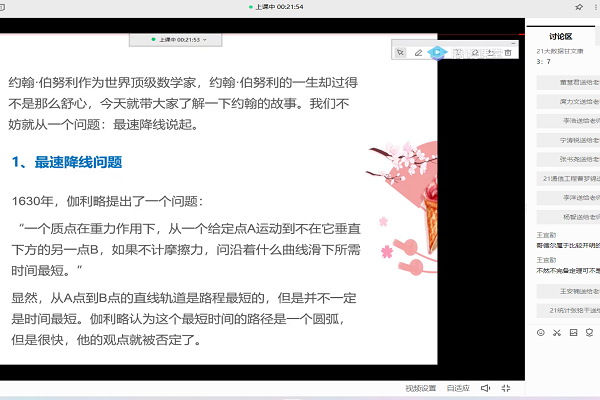
Task: Toggle exit fullscreen shrink icon
Action: coord(506,388)
